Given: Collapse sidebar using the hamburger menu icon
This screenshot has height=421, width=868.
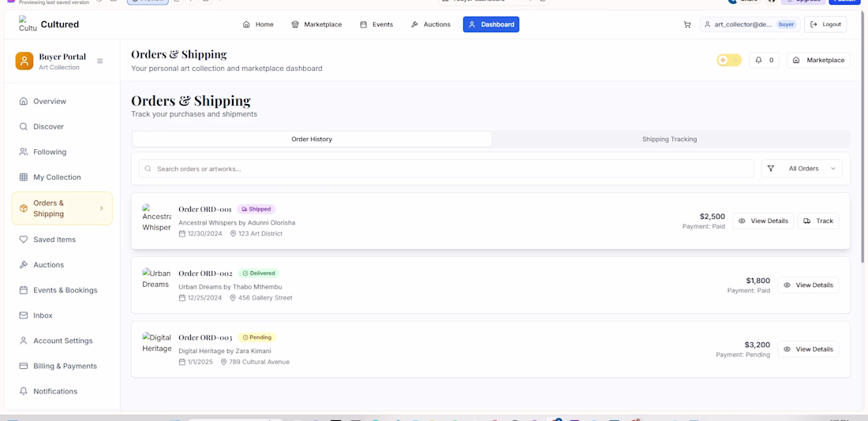Looking at the screenshot, I should pyautogui.click(x=99, y=61).
